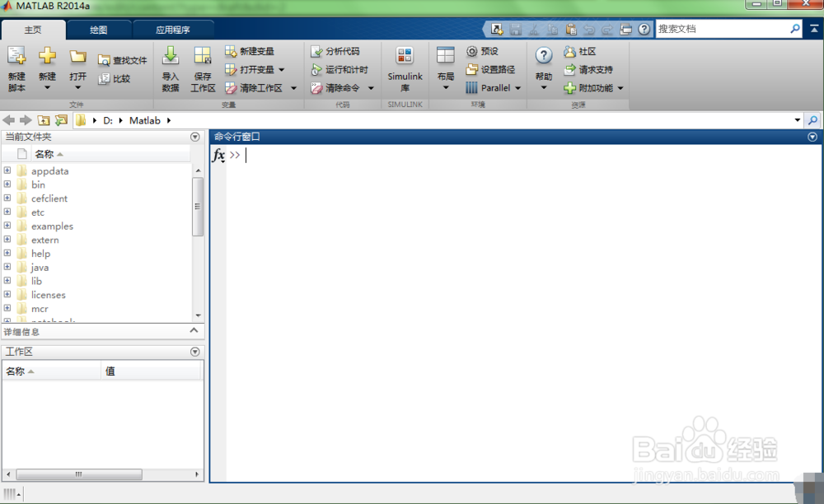Minimize the toolstrip ribbon
The image size is (824, 504).
[x=814, y=29]
